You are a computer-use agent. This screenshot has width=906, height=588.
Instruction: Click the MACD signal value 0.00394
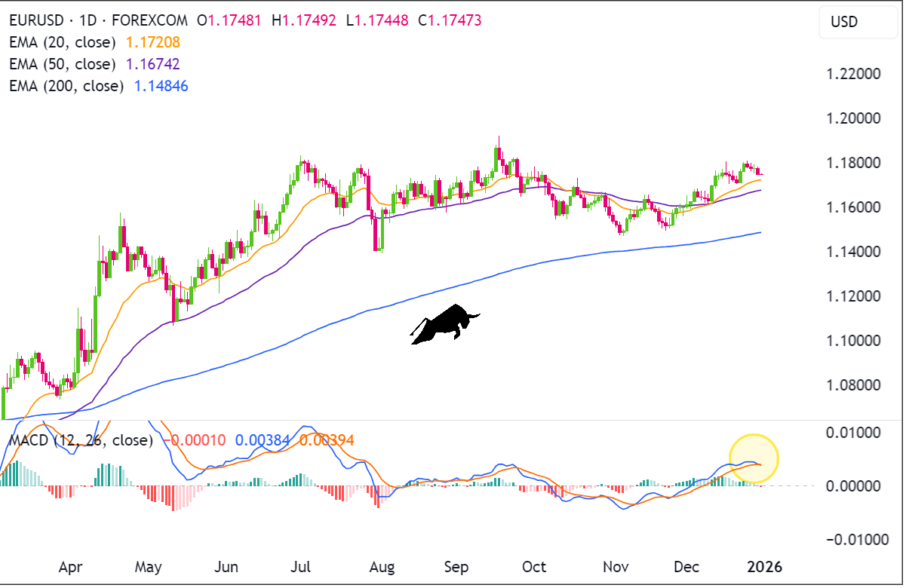tap(327, 439)
